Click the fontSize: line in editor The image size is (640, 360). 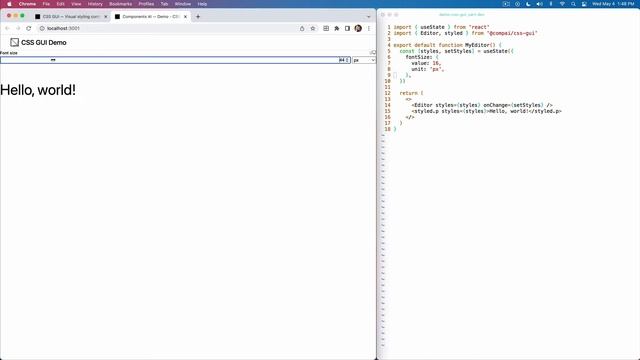pos(422,57)
